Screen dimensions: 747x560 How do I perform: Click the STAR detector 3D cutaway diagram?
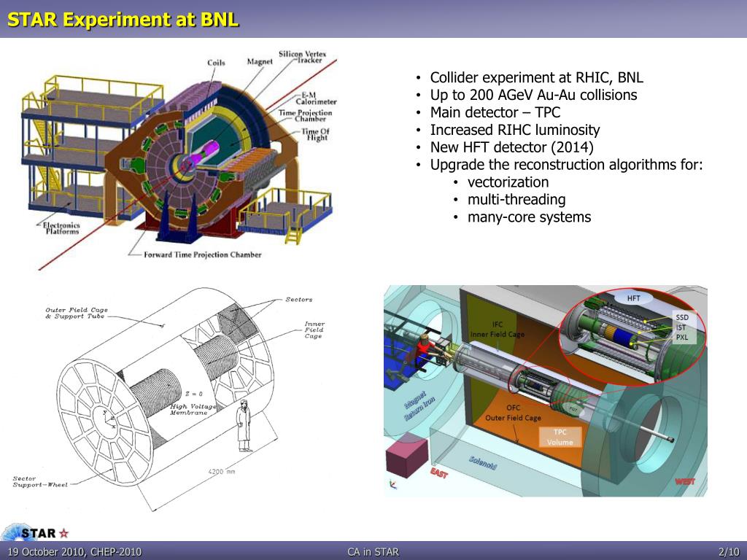[x=180, y=160]
